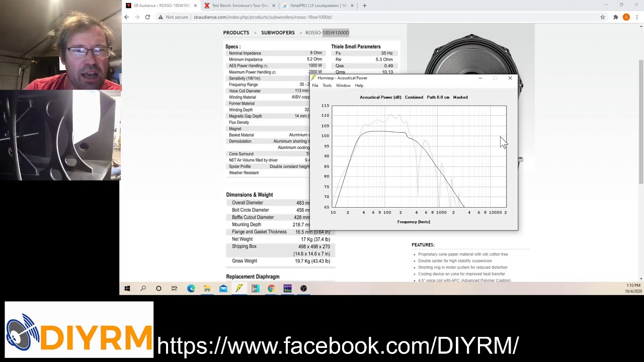Viewport: 644px width, 362px height.
Task: Open the SUBWOOFERS breadcrumb link
Action: 278,33
